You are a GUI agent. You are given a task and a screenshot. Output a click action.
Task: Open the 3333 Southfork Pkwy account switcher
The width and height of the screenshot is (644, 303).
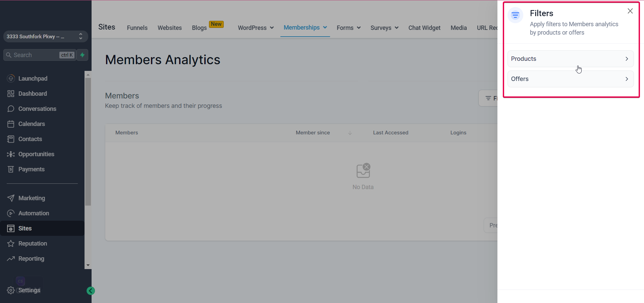click(x=46, y=36)
